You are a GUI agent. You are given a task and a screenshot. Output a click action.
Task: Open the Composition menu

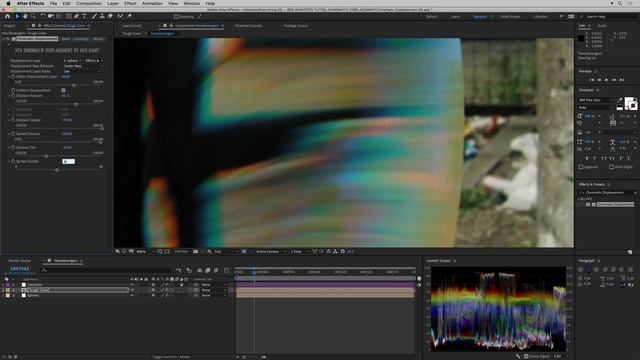[x=89, y=3]
